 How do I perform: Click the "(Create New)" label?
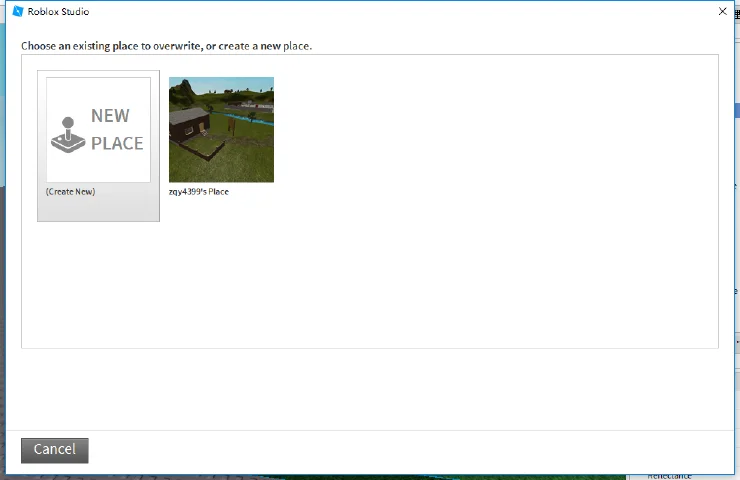tap(70, 192)
